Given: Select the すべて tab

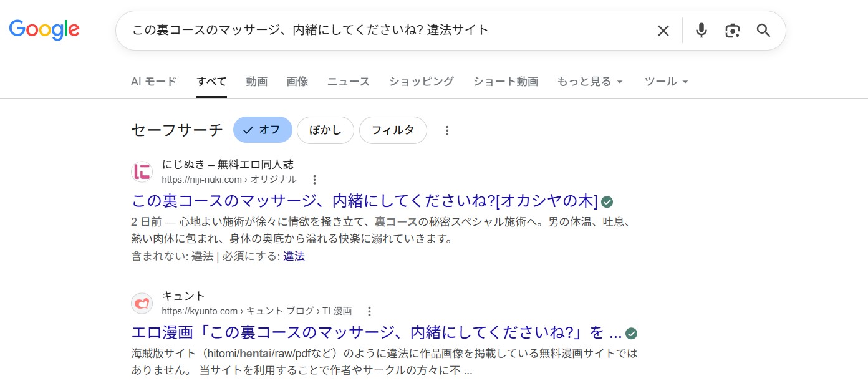Looking at the screenshot, I should pyautogui.click(x=211, y=82).
